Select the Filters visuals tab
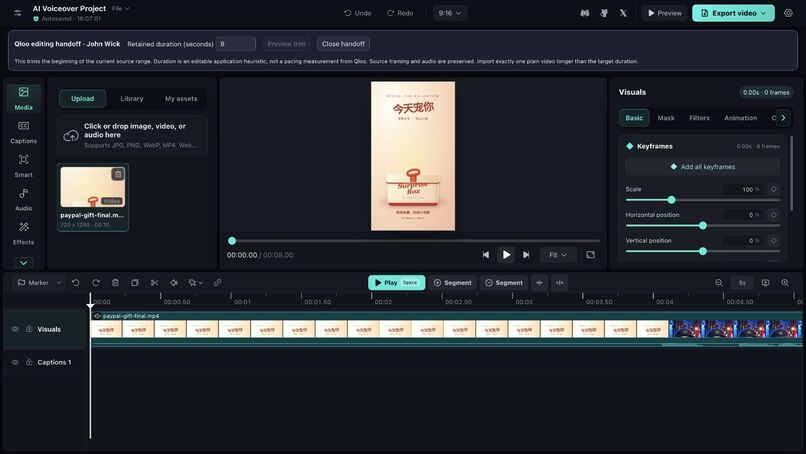 [699, 118]
